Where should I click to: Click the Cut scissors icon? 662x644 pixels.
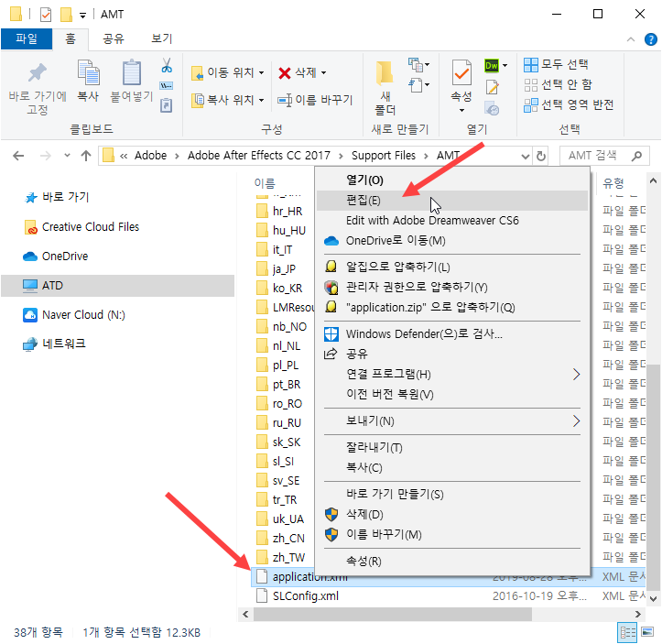click(167, 65)
